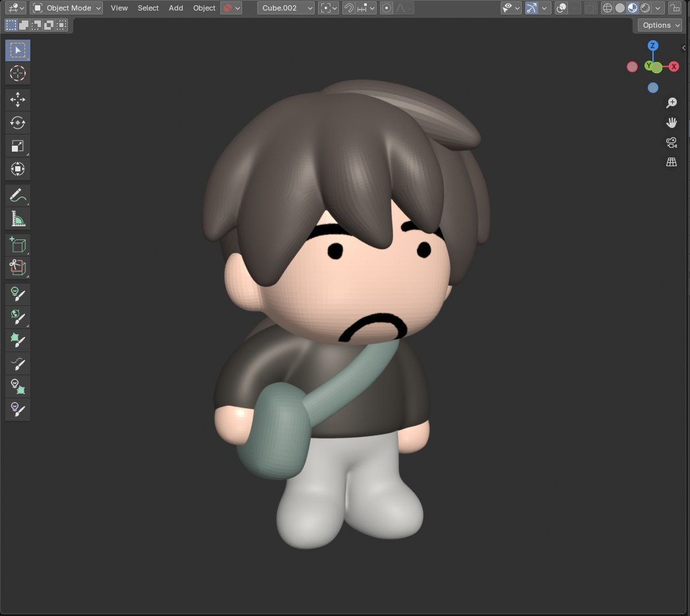690x616 pixels.
Task: Pick the Measure tool
Action: 18,219
